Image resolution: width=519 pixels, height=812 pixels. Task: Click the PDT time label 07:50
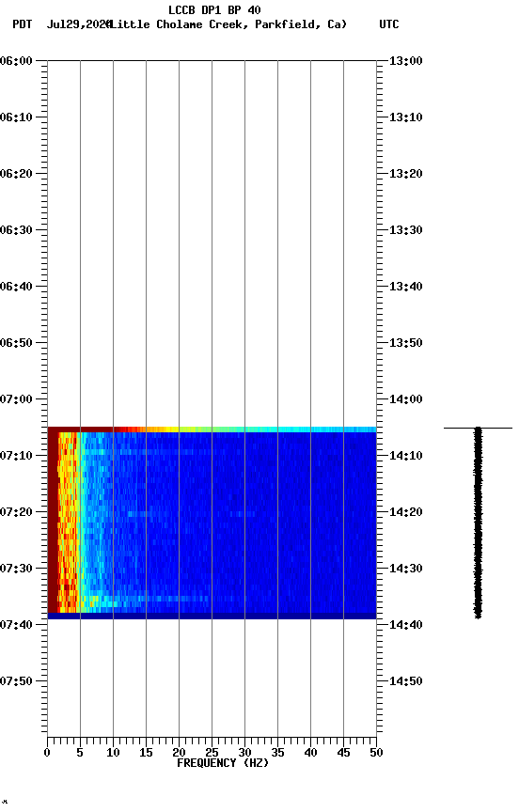[16, 681]
